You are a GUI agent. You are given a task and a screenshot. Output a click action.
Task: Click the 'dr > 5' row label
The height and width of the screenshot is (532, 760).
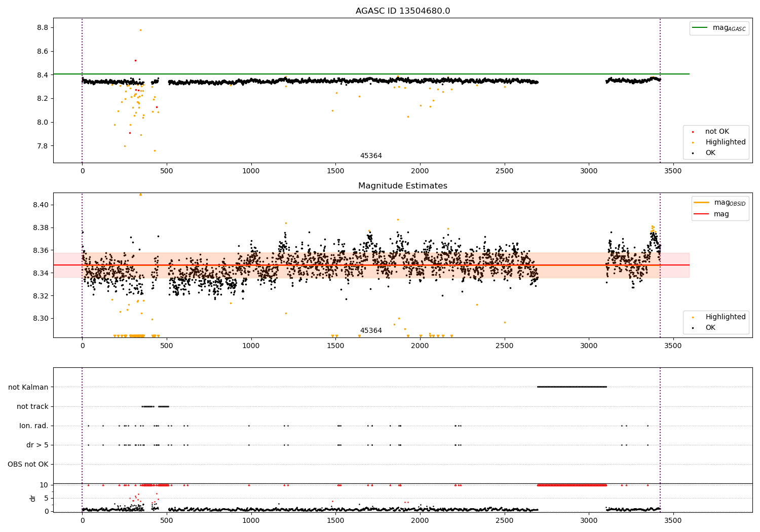click(x=37, y=445)
